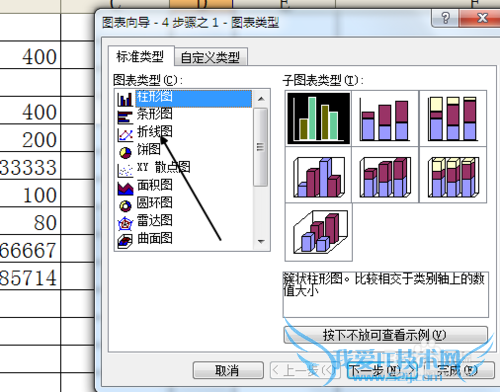This screenshot has width=500, height=392.
Task: Click the chart type list scroll up arrow
Action: [x=261, y=99]
